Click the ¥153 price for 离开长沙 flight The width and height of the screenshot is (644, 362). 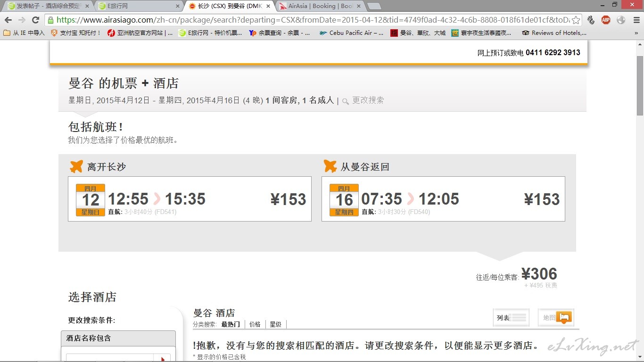[289, 199]
